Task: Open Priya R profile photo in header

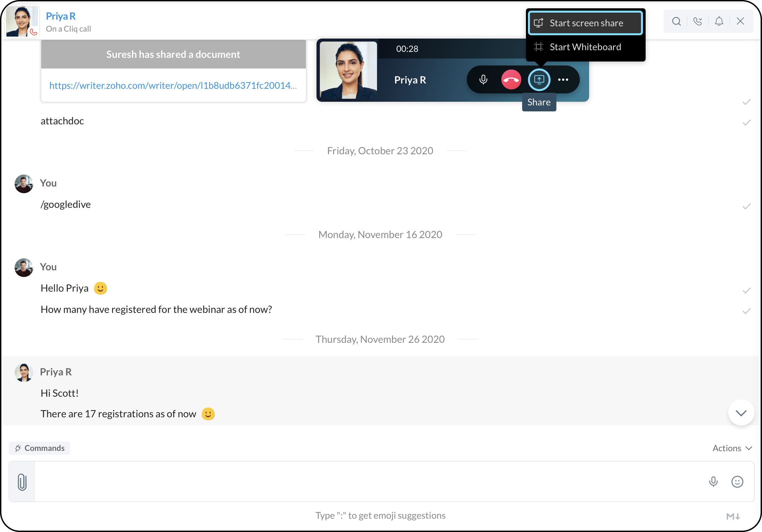Action: 22,21
